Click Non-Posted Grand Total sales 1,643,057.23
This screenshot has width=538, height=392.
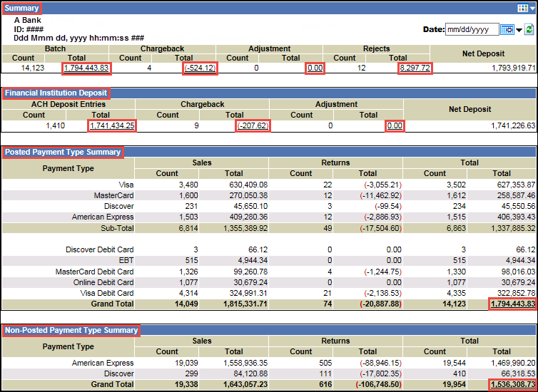pos(245,384)
